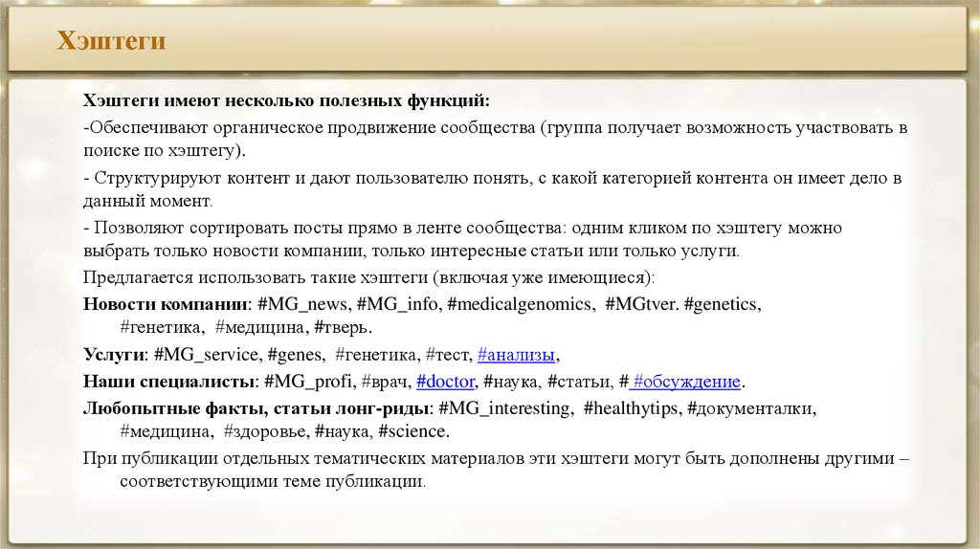Click the slide title "Хэштеги"
This screenshot has width=980, height=549.
[x=111, y=40]
